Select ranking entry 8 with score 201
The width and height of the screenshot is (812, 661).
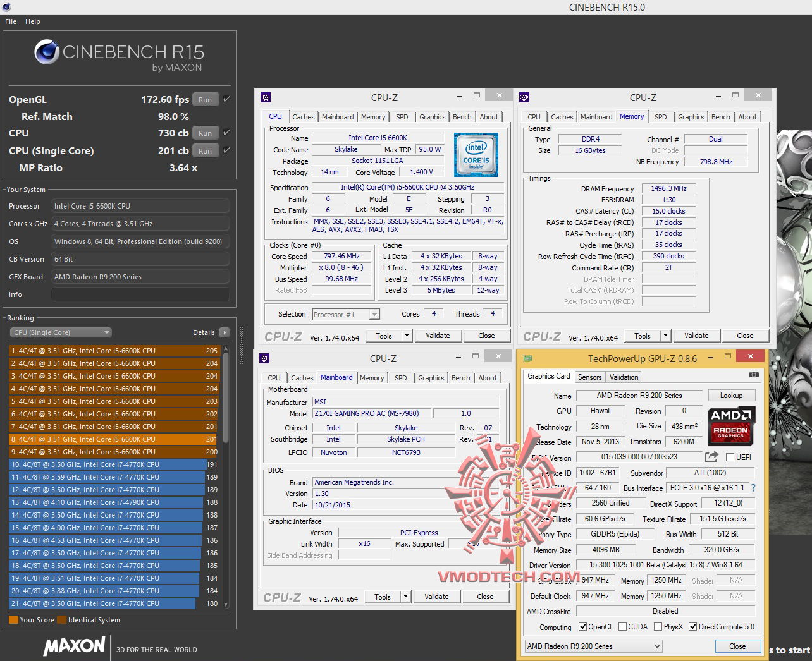point(114,439)
